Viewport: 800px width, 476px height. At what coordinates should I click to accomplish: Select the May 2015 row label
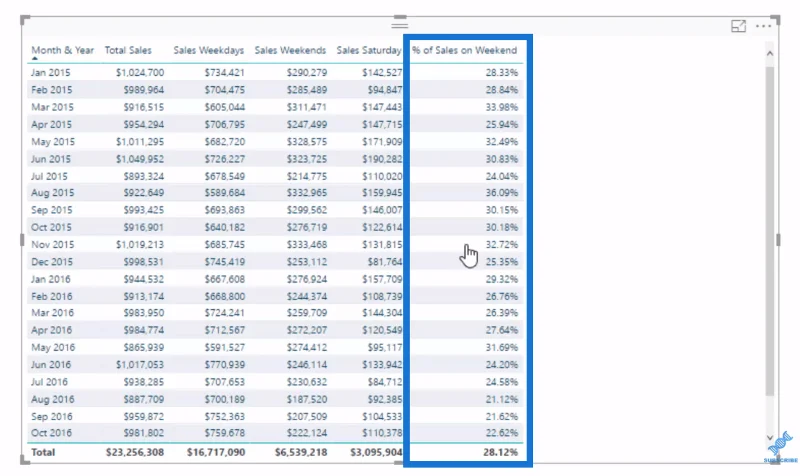[x=53, y=142]
